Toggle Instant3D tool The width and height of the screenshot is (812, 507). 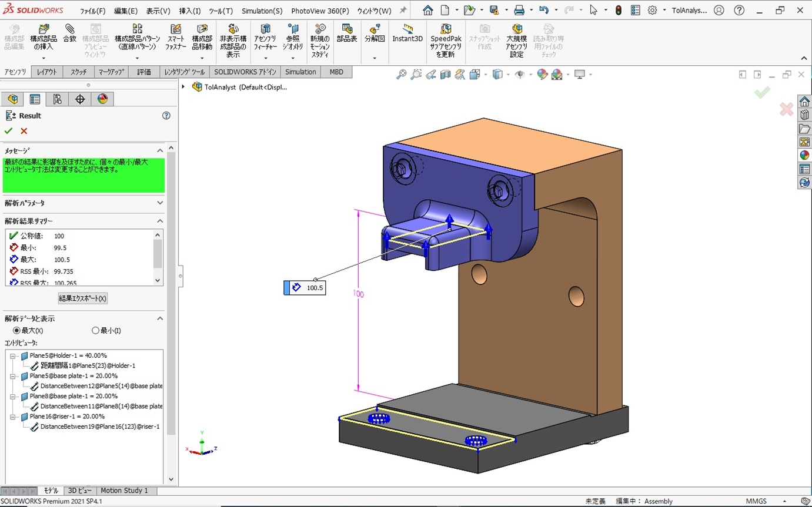click(407, 33)
